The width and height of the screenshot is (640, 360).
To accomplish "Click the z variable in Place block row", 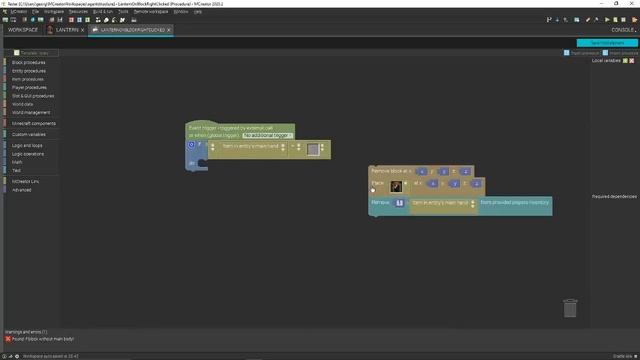I will coord(476,184).
